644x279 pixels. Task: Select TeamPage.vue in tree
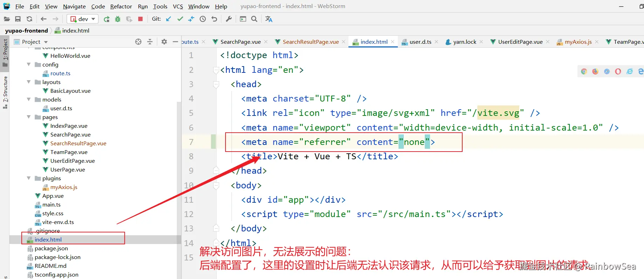[x=69, y=152]
